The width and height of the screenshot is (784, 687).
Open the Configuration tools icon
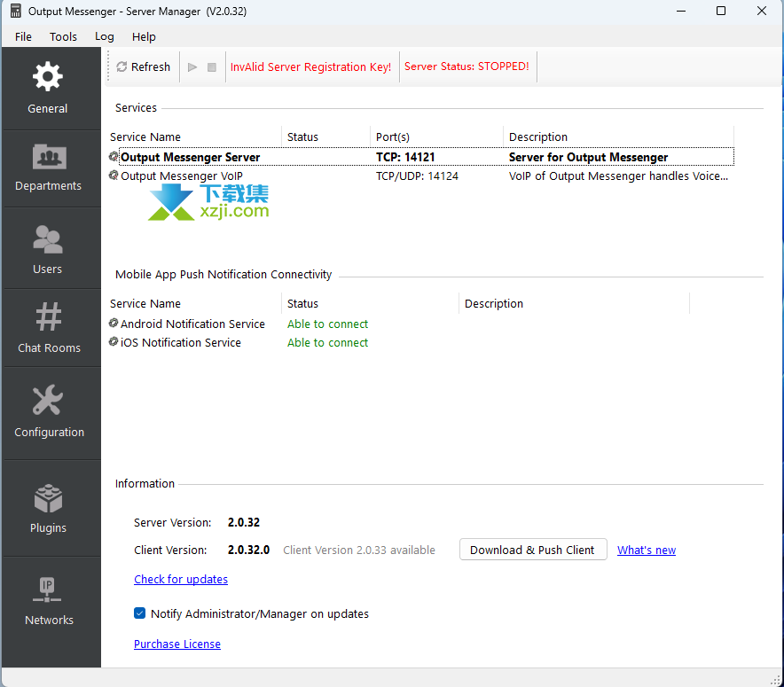(x=48, y=400)
